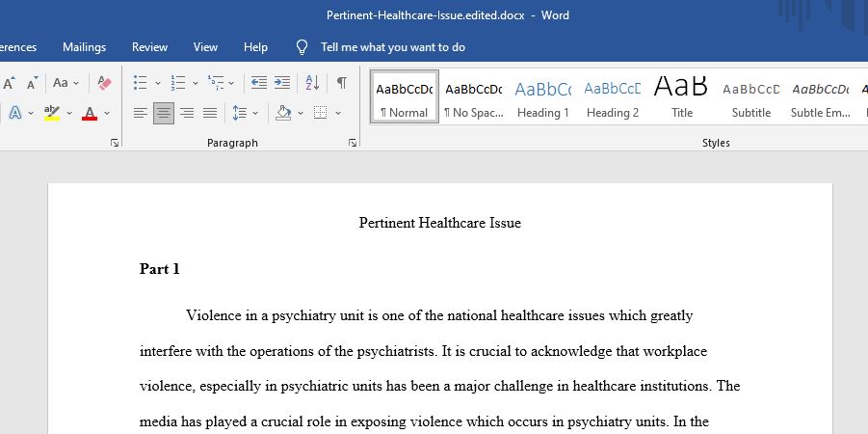Click the Tell me lightbulb icon
This screenshot has height=434, width=868.
[x=302, y=47]
